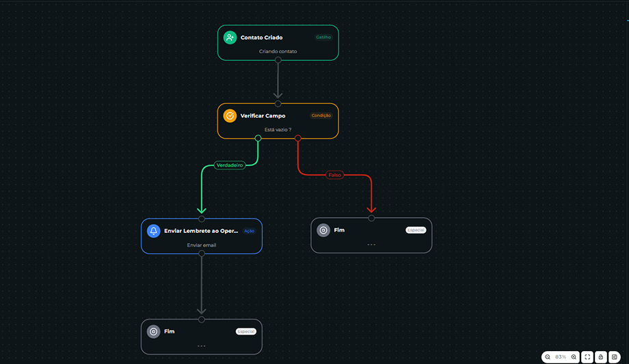The width and height of the screenshot is (629, 364).
Task: Click the green true output handle
Action: (x=258, y=139)
